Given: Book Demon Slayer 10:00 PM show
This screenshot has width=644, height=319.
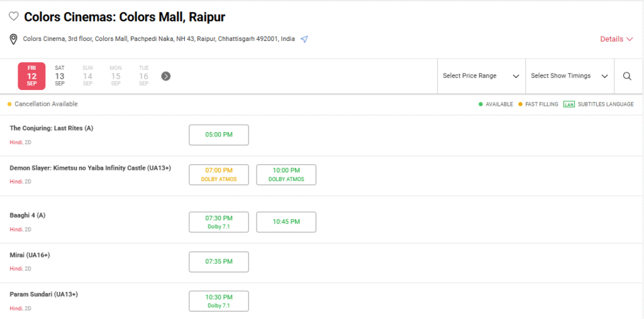Looking at the screenshot, I should 286,174.
